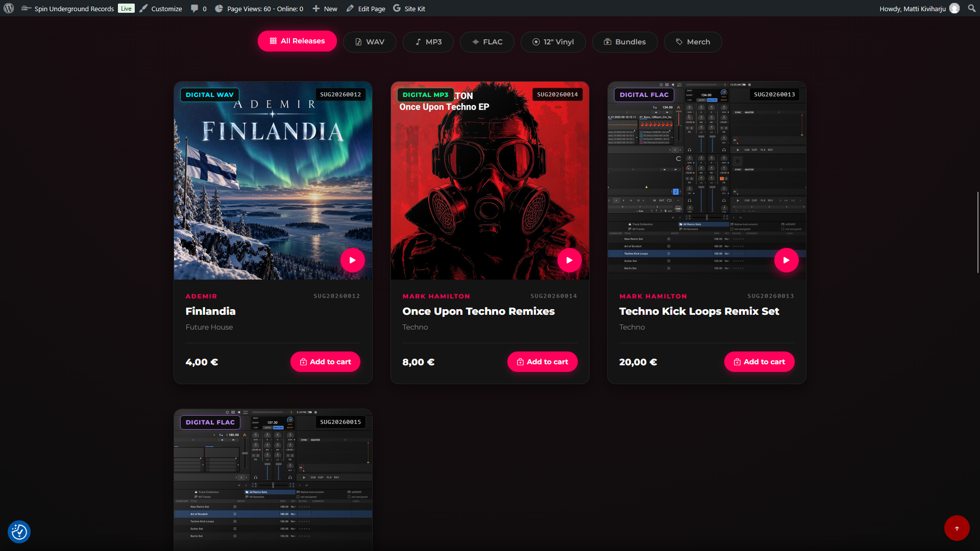The height and width of the screenshot is (551, 980).
Task: Click the ADEMIR artist name
Action: [x=201, y=296]
